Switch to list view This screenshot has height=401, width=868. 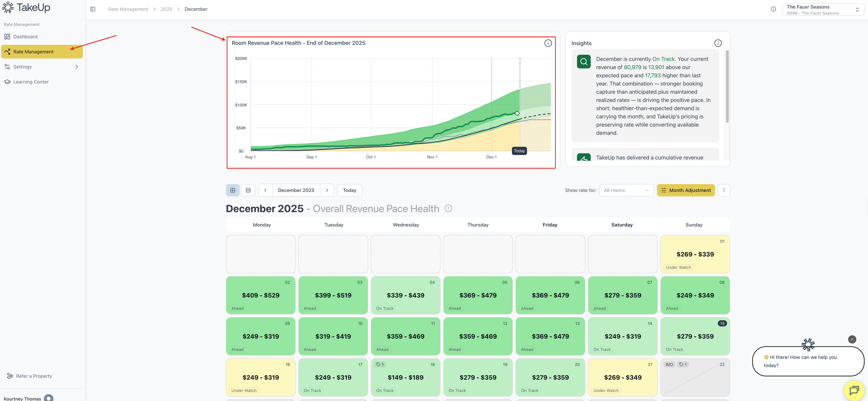click(x=248, y=190)
